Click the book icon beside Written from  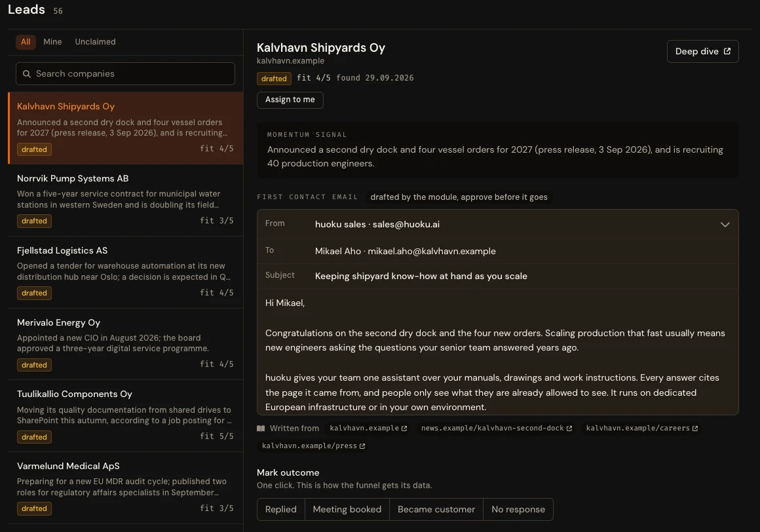(261, 428)
